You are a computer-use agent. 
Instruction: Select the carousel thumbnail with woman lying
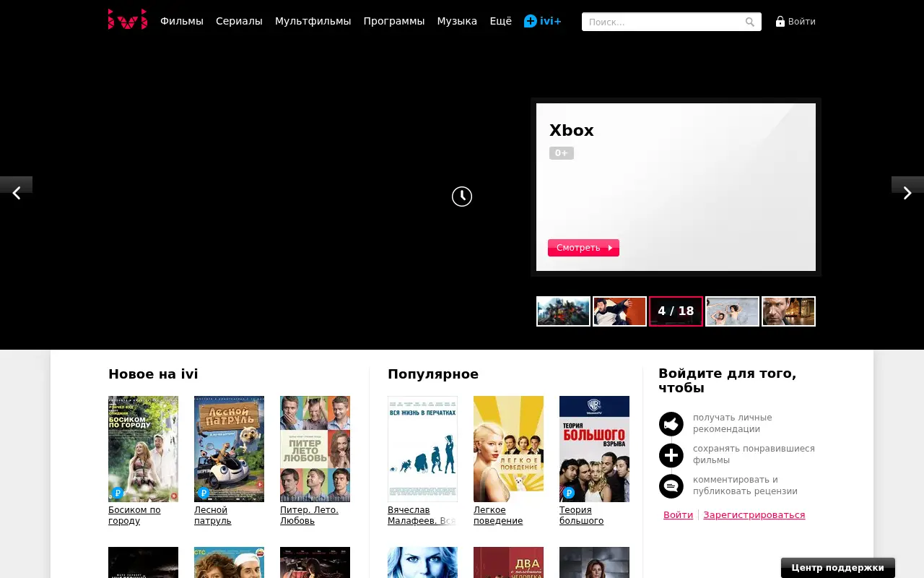732,311
